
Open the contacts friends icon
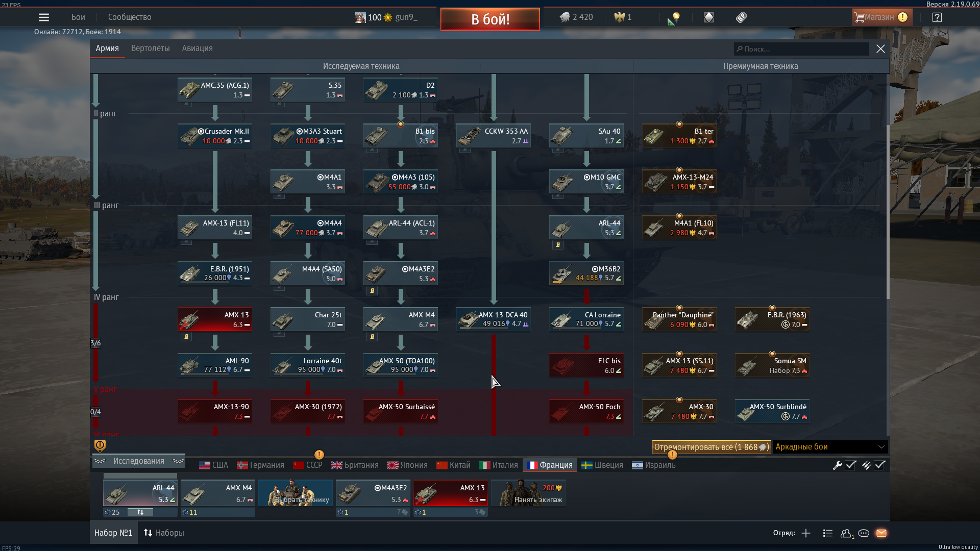[x=847, y=533]
